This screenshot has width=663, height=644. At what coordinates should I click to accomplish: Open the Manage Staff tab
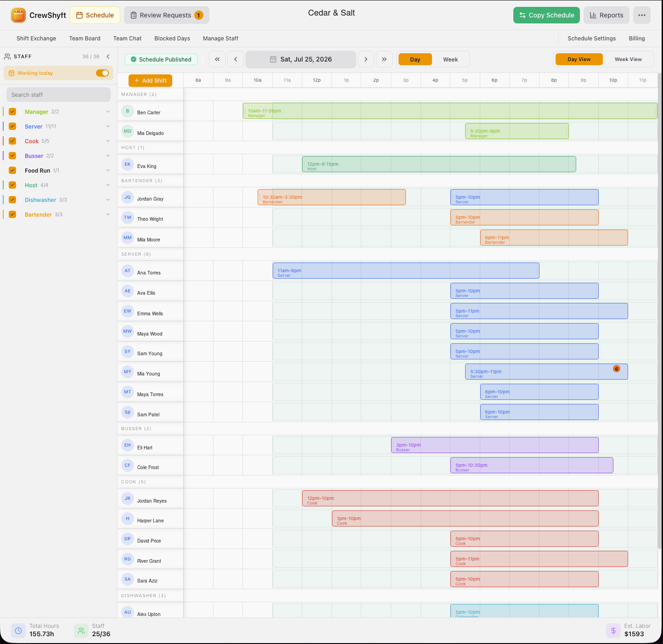click(220, 39)
